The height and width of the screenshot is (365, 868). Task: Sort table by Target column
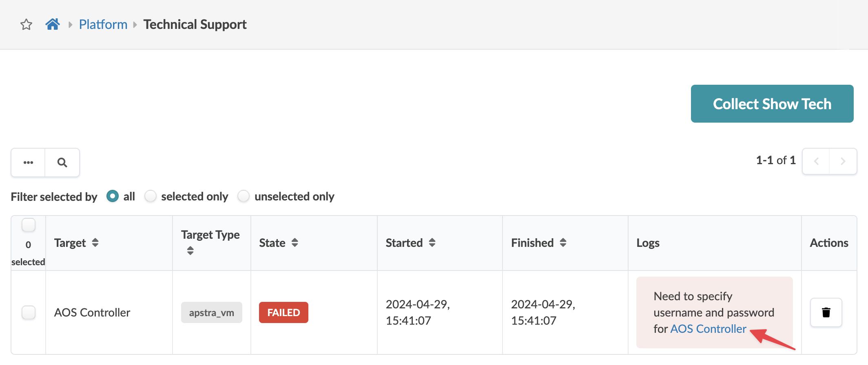(x=95, y=243)
